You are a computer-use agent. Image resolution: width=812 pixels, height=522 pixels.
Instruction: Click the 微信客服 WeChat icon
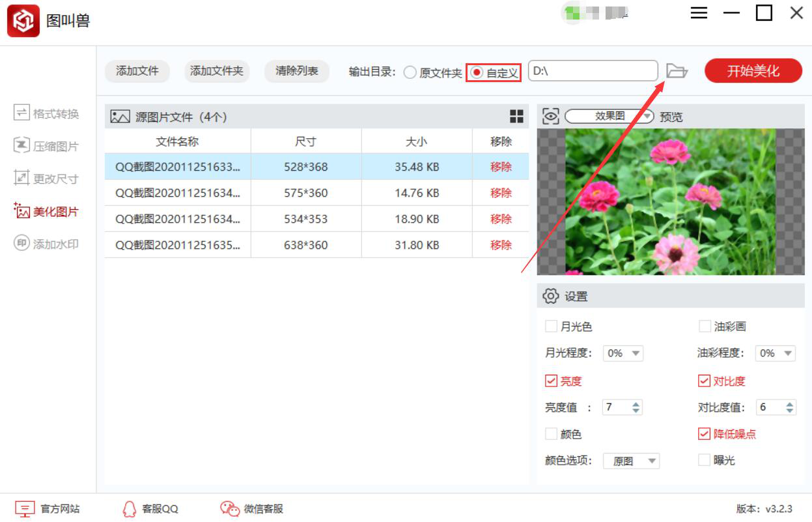(230, 509)
